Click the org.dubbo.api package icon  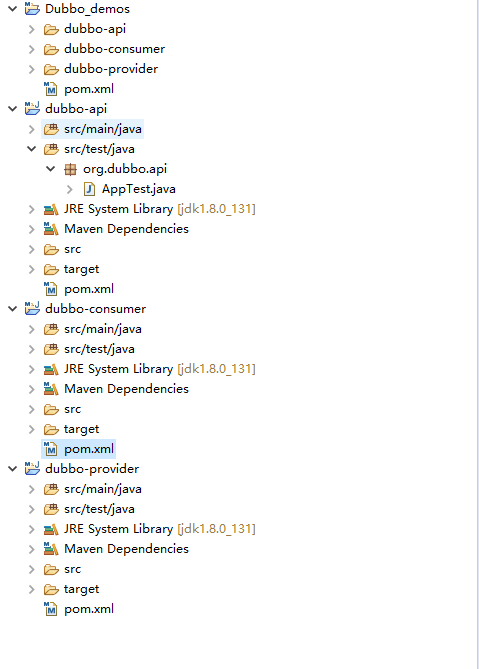(70, 169)
